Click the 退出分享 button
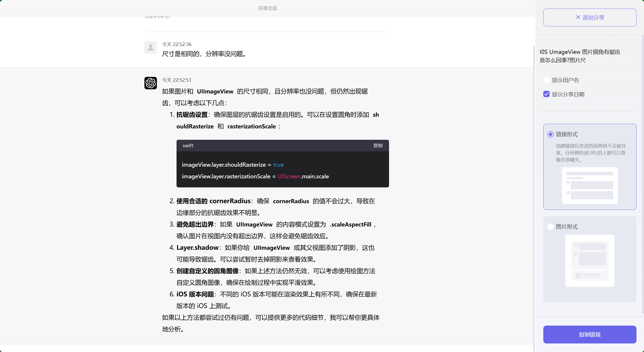 pyautogui.click(x=590, y=17)
